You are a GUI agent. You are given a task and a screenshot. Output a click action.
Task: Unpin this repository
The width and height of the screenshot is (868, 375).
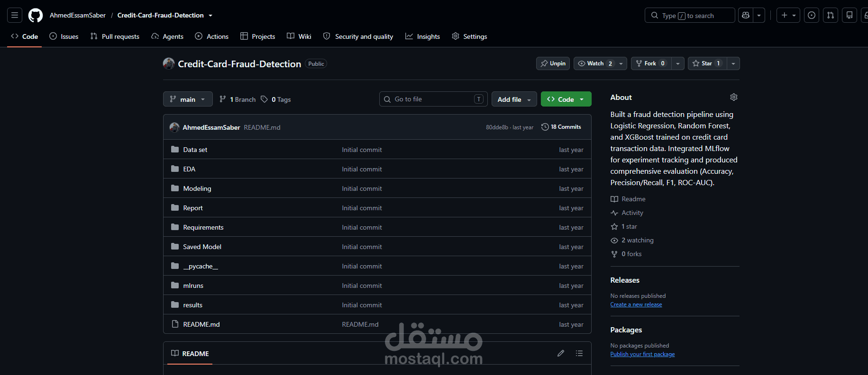click(553, 63)
